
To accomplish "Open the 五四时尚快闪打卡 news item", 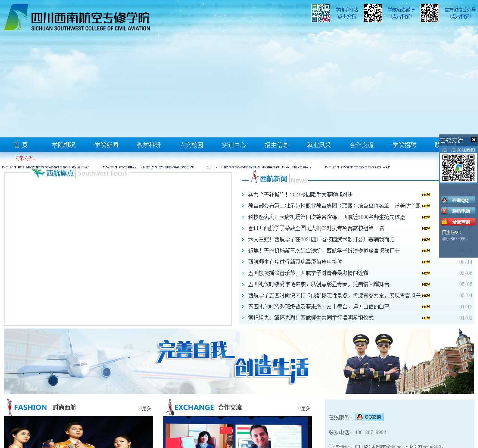I will [x=334, y=295].
